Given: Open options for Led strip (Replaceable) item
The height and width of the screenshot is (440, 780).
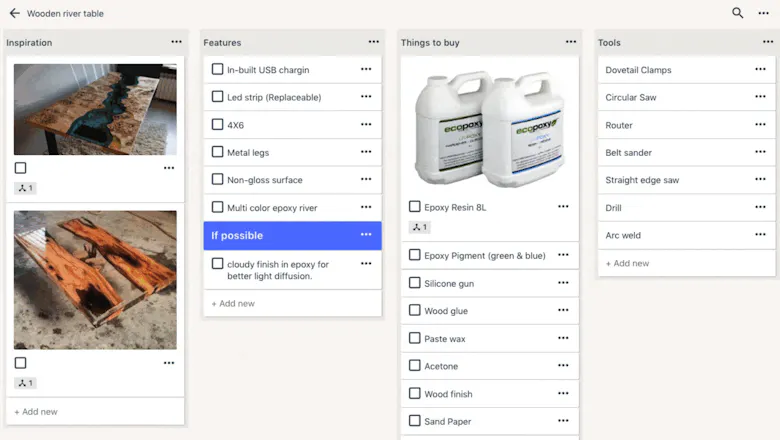Looking at the screenshot, I should [366, 96].
